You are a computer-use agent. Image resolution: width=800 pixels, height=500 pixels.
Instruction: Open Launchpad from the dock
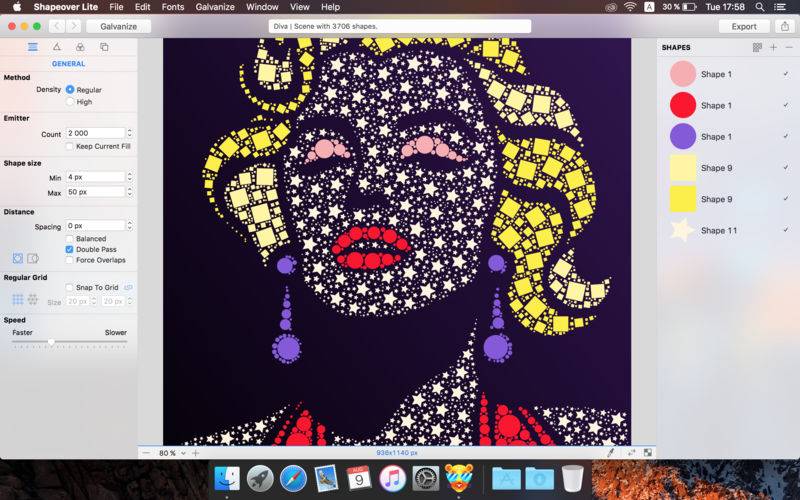pos(260,479)
